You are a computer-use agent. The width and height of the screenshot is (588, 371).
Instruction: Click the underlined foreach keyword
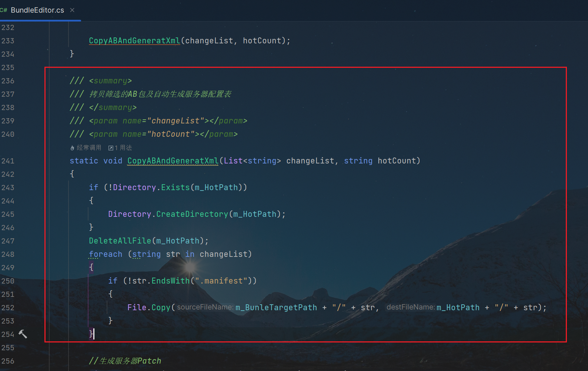106,254
